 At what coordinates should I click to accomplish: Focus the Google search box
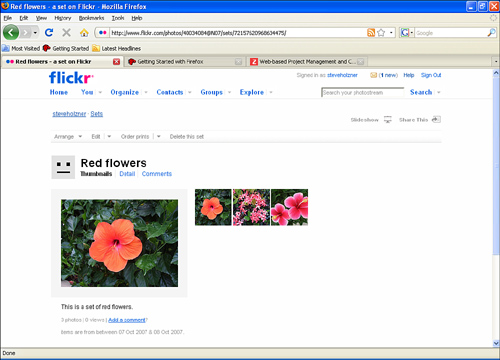click(x=451, y=33)
